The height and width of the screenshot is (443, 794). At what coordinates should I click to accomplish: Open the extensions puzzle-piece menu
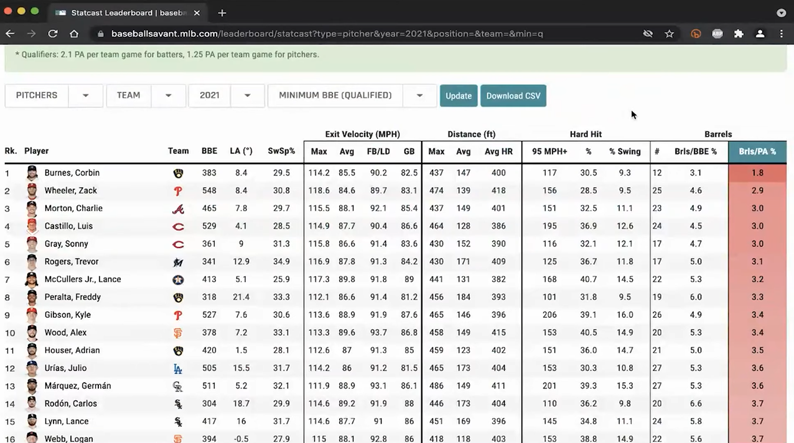(x=739, y=34)
